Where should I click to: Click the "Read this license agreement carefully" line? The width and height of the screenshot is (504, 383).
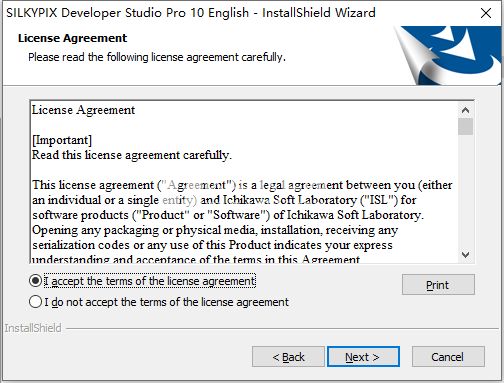click(132, 155)
